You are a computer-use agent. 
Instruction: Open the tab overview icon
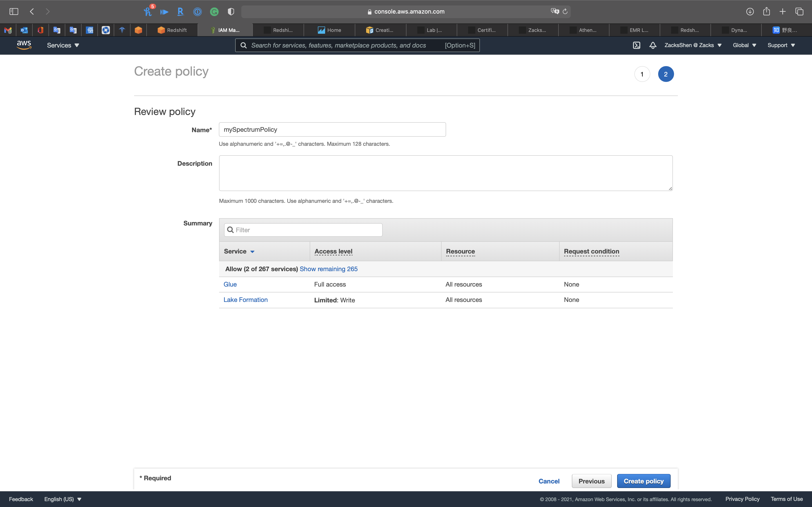[x=799, y=12]
